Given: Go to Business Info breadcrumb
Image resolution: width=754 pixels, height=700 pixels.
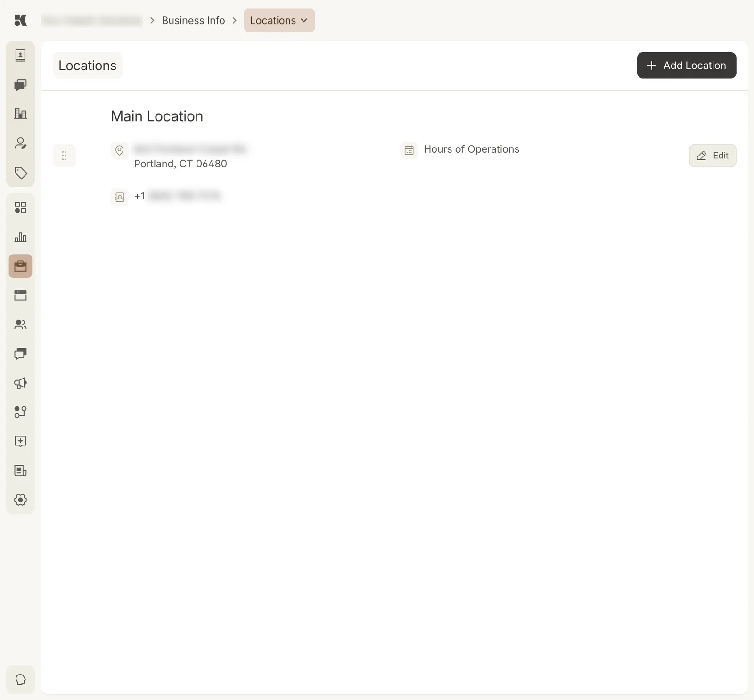Looking at the screenshot, I should [193, 20].
